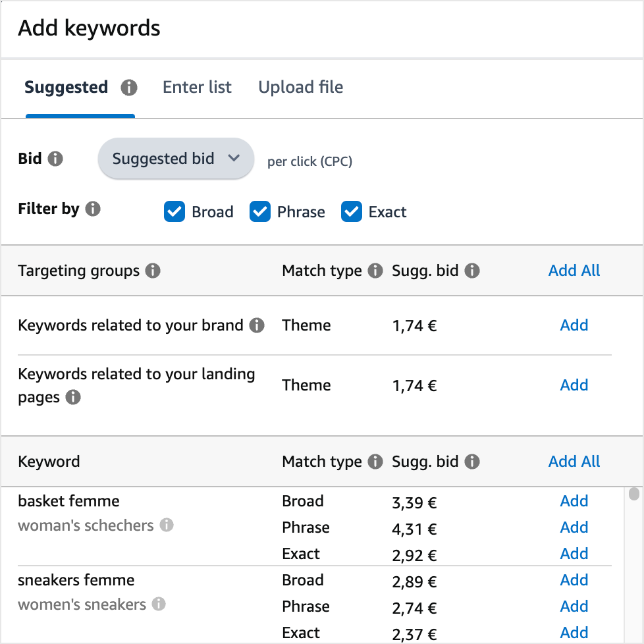Click info icon next to landing pages
This screenshot has width=644, height=644.
[x=74, y=398]
